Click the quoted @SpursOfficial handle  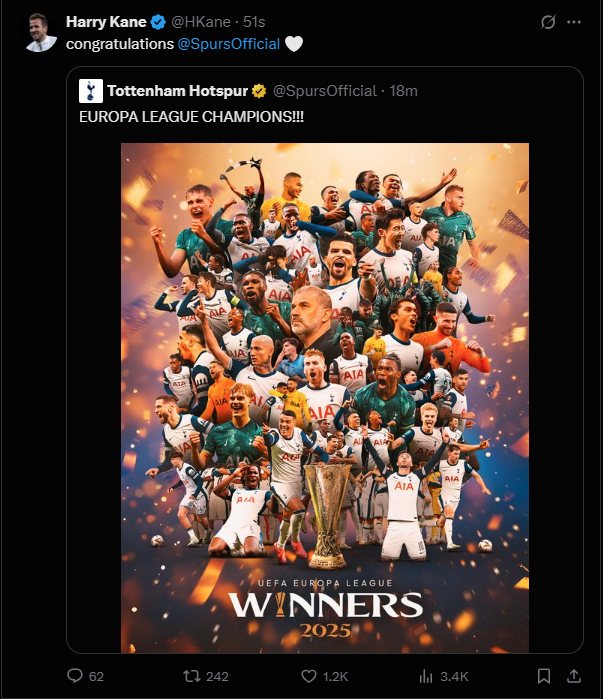tap(324, 91)
